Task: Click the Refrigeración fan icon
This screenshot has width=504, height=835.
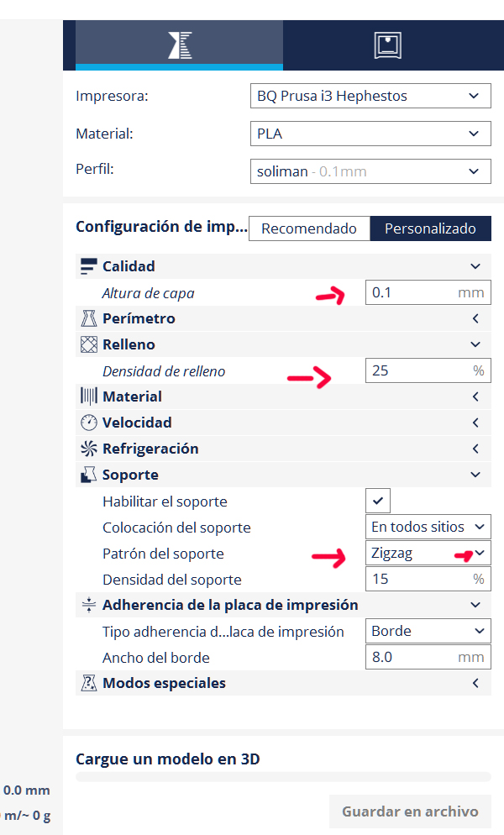Action: 89,449
